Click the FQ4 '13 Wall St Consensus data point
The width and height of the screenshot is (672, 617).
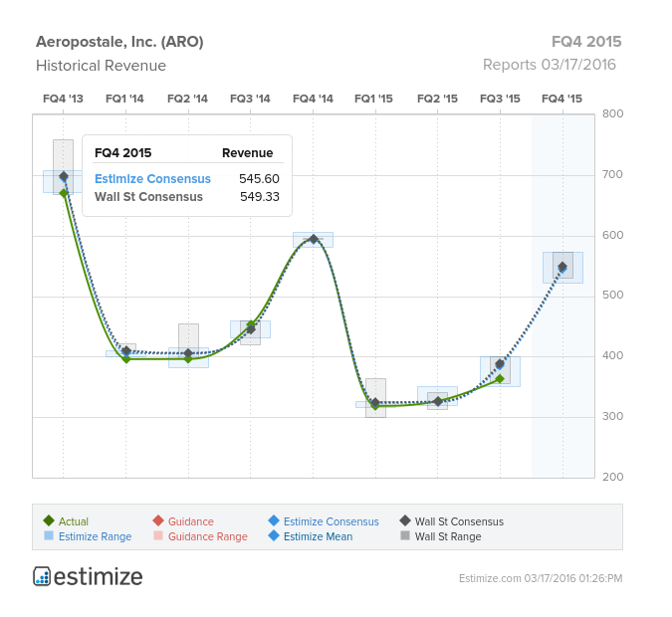[x=64, y=176]
